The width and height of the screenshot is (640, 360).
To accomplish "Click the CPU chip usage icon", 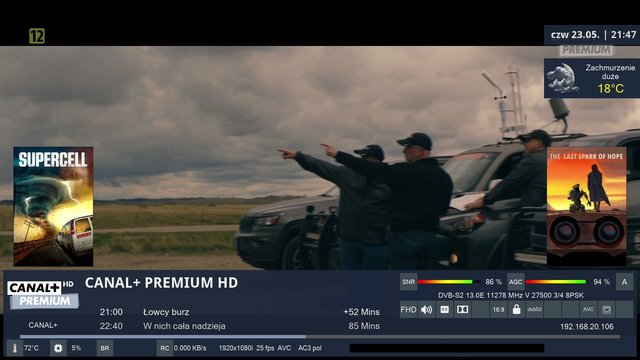I will [x=58, y=348].
